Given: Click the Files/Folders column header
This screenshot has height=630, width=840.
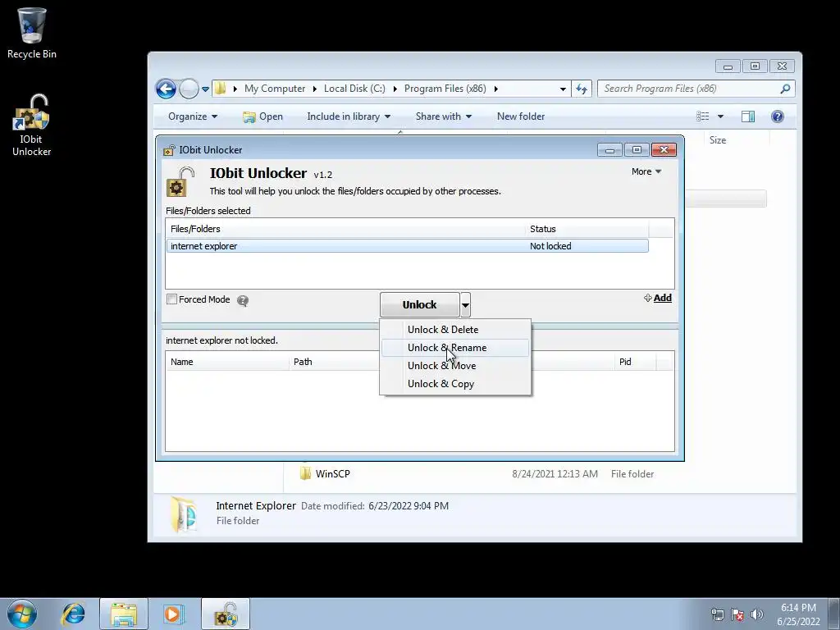Looking at the screenshot, I should pyautogui.click(x=345, y=230).
